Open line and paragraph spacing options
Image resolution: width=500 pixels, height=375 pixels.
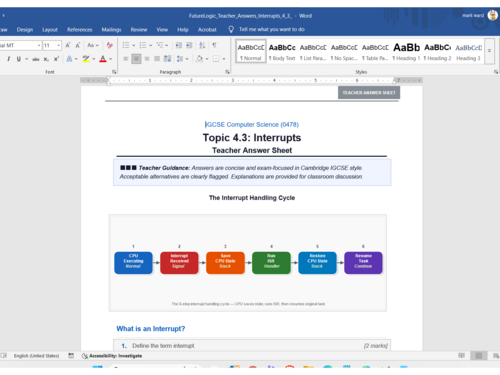click(x=180, y=59)
